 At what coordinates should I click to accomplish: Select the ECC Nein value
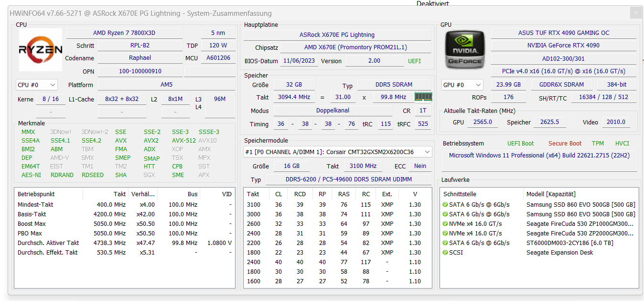point(420,166)
